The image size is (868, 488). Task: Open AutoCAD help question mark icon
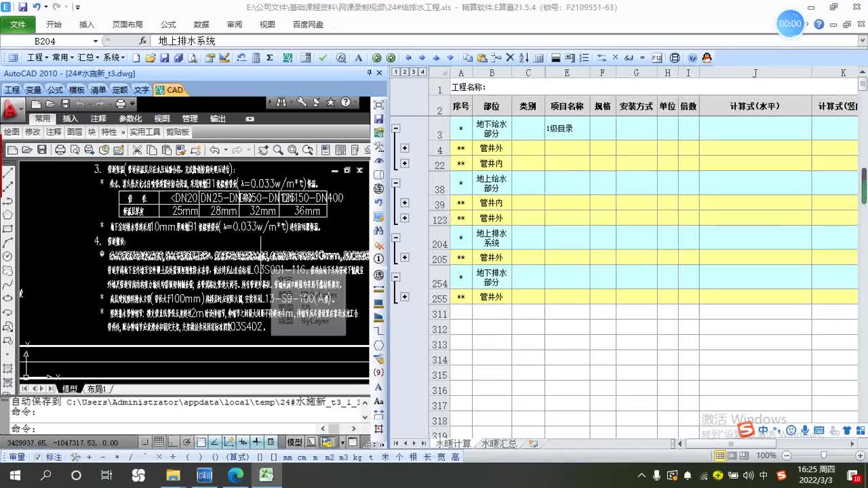(x=346, y=102)
